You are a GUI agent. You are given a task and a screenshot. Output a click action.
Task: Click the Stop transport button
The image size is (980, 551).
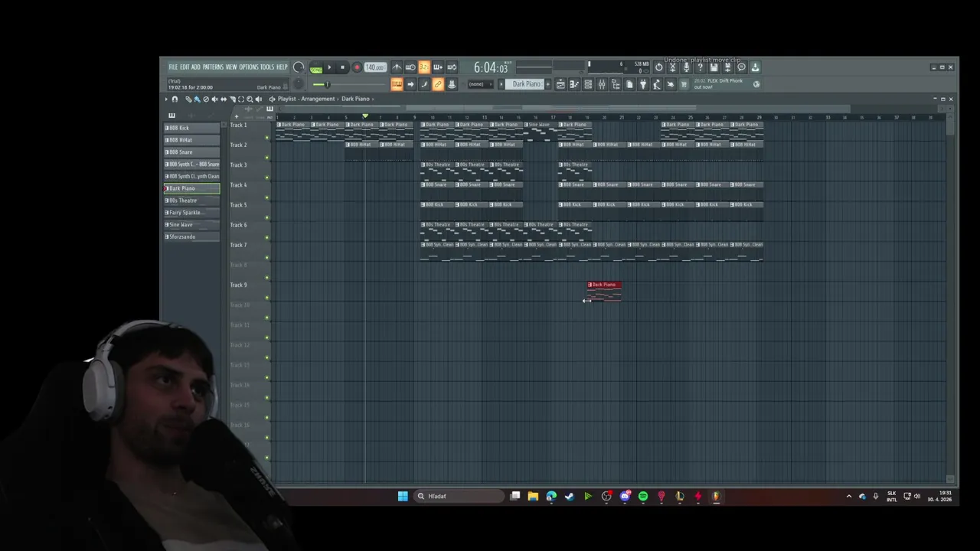342,67
